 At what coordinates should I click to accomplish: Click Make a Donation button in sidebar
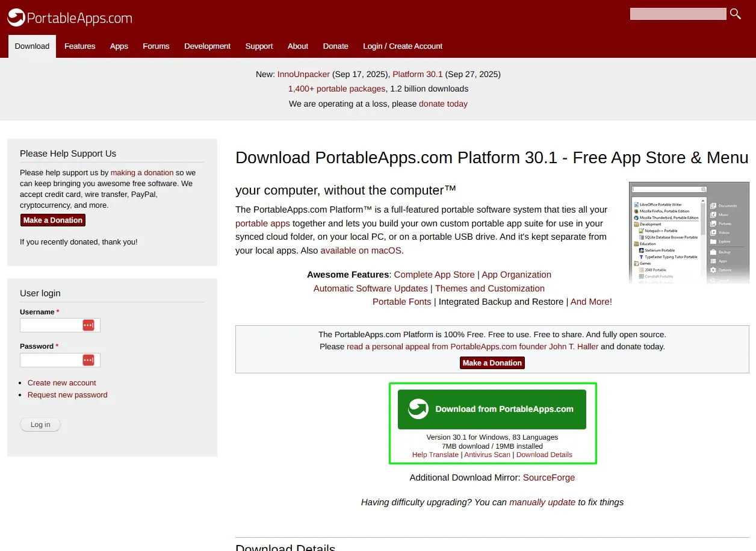[x=53, y=220]
